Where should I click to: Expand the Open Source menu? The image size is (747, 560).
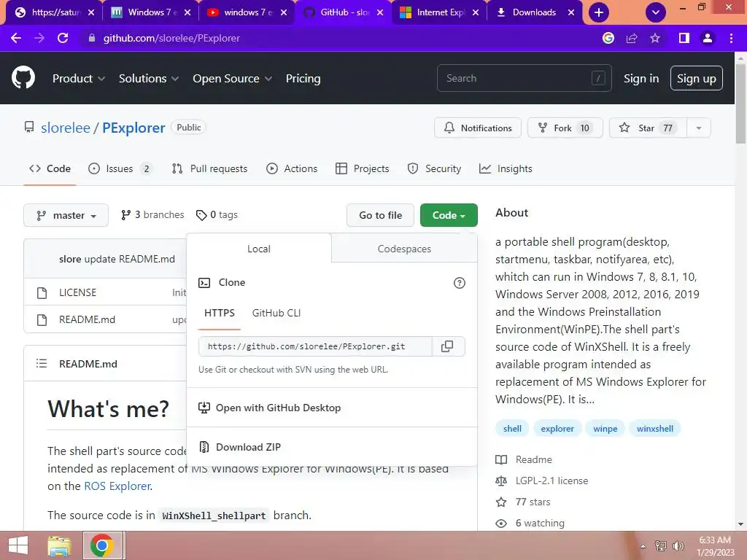(232, 78)
